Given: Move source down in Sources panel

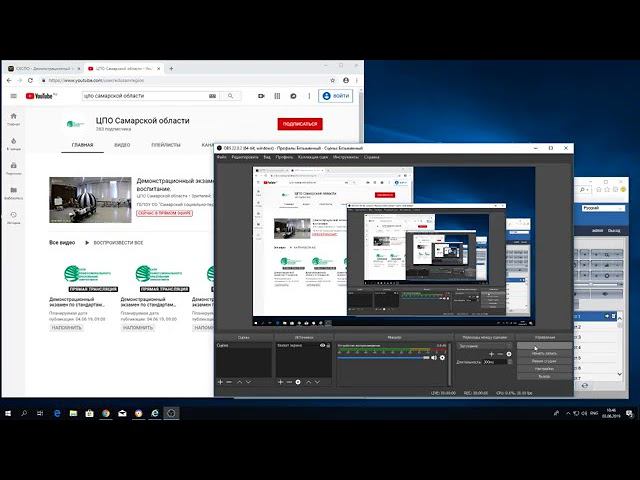Looking at the screenshot, I should pyautogui.click(x=317, y=382).
